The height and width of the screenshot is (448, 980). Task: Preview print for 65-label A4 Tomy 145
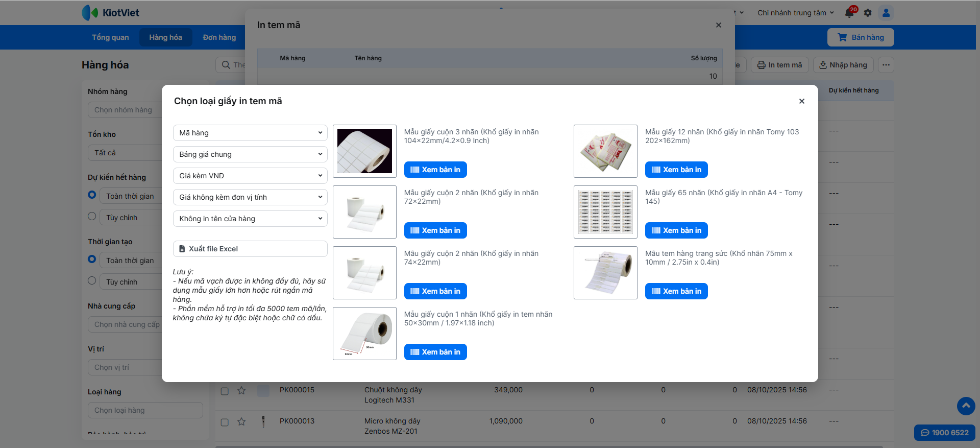point(676,230)
